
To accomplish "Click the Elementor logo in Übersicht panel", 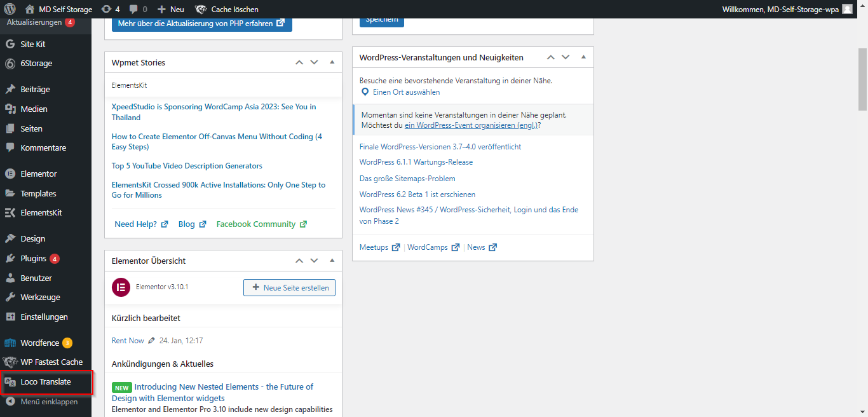I will [x=121, y=287].
